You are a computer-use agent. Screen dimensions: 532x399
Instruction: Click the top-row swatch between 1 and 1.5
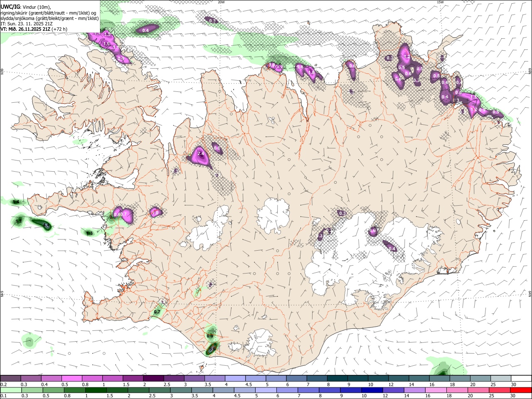(x=112, y=378)
